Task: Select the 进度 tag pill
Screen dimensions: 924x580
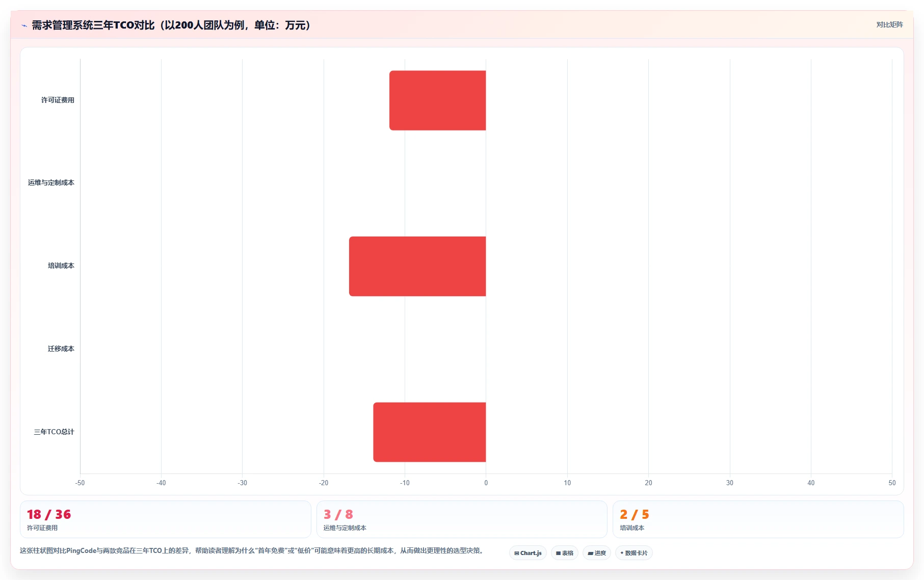Action: [597, 553]
